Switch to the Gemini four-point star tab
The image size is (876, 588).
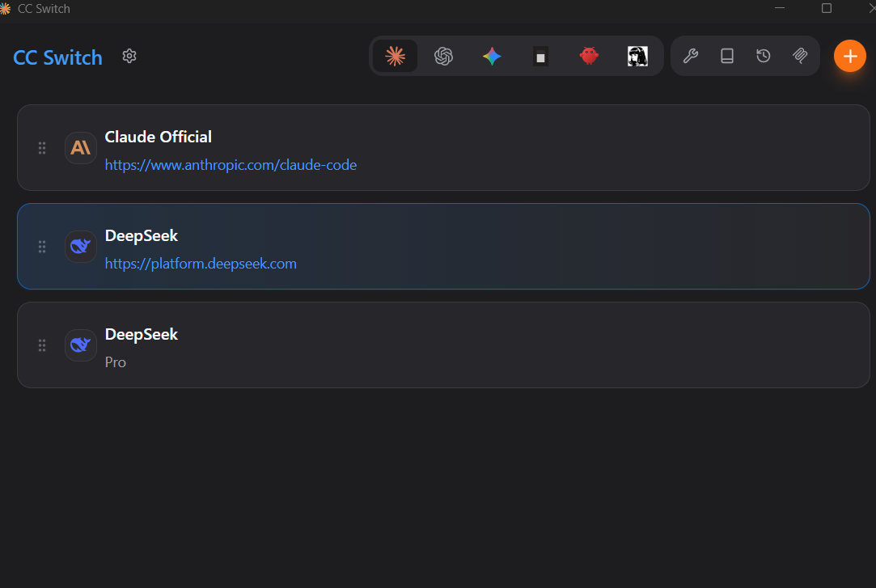(x=492, y=56)
